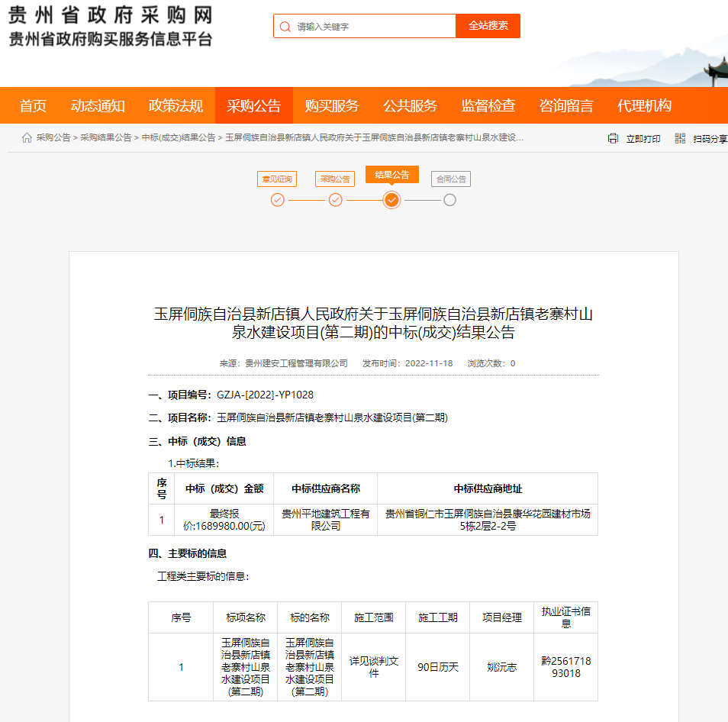The image size is (728, 722).
Task: Click project number GZJA-[2022]-YP1028
Action: [265, 395]
